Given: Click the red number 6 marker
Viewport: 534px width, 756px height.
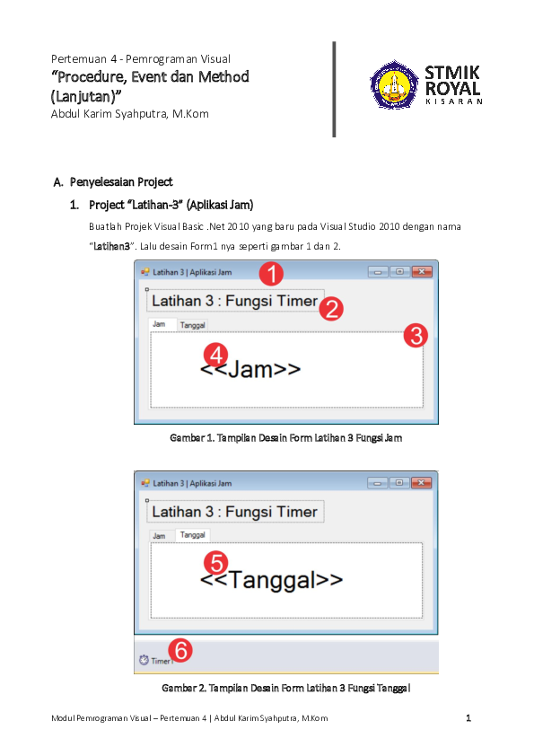Looking at the screenshot, I should tap(180, 650).
